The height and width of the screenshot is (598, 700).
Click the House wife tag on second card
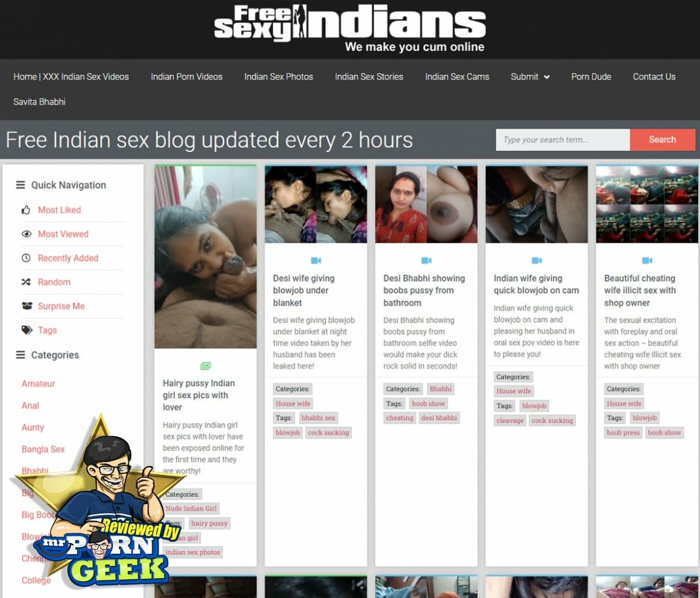pyautogui.click(x=293, y=403)
